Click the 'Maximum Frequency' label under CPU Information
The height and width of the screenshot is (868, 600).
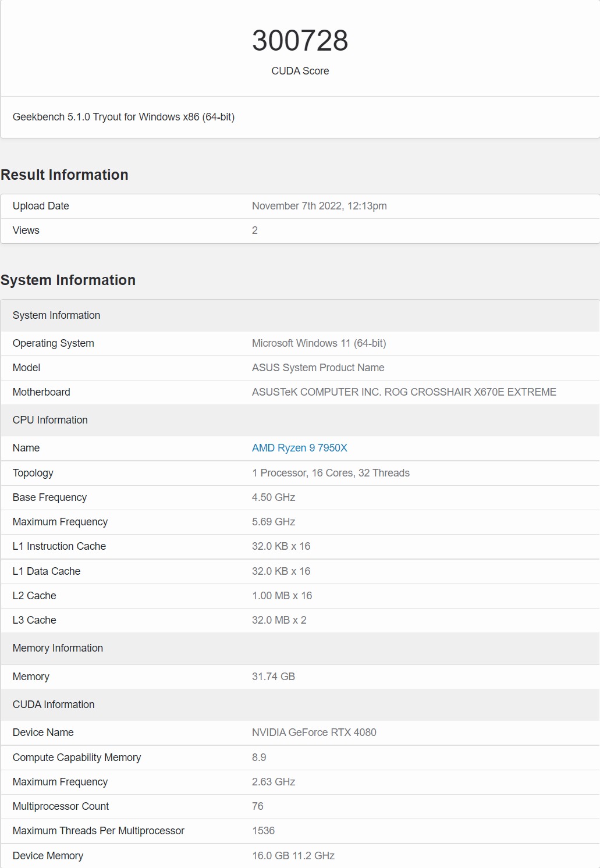(x=60, y=522)
